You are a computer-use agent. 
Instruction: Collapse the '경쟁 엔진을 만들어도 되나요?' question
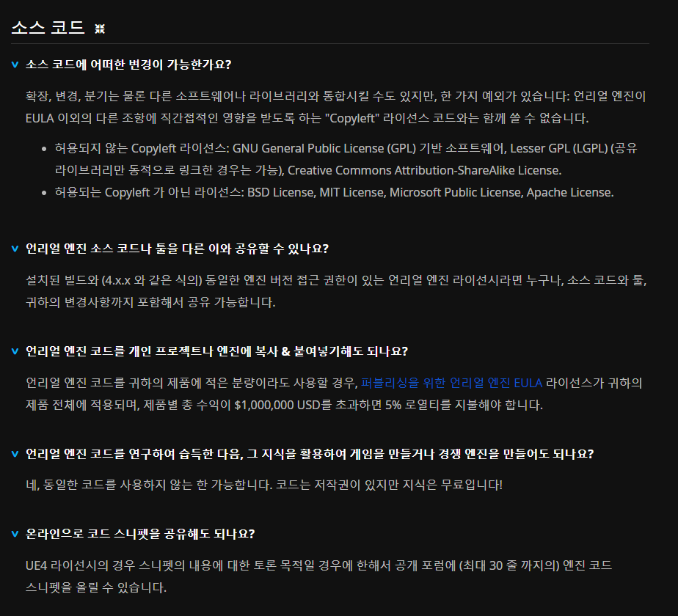tap(15, 454)
